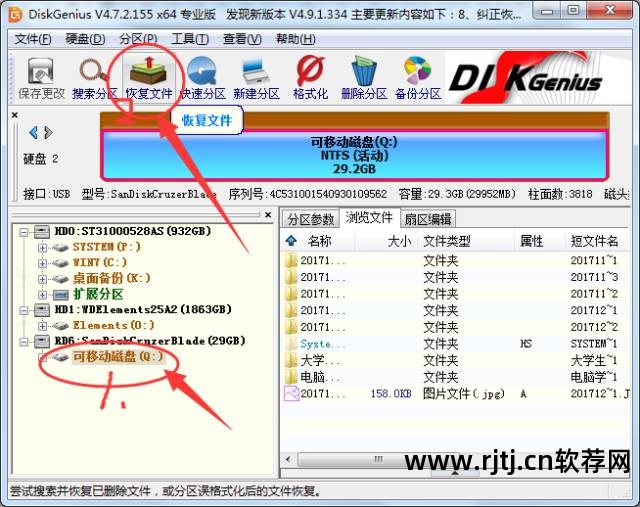
Task: Click the 大学... folder icon
Action: (291, 360)
